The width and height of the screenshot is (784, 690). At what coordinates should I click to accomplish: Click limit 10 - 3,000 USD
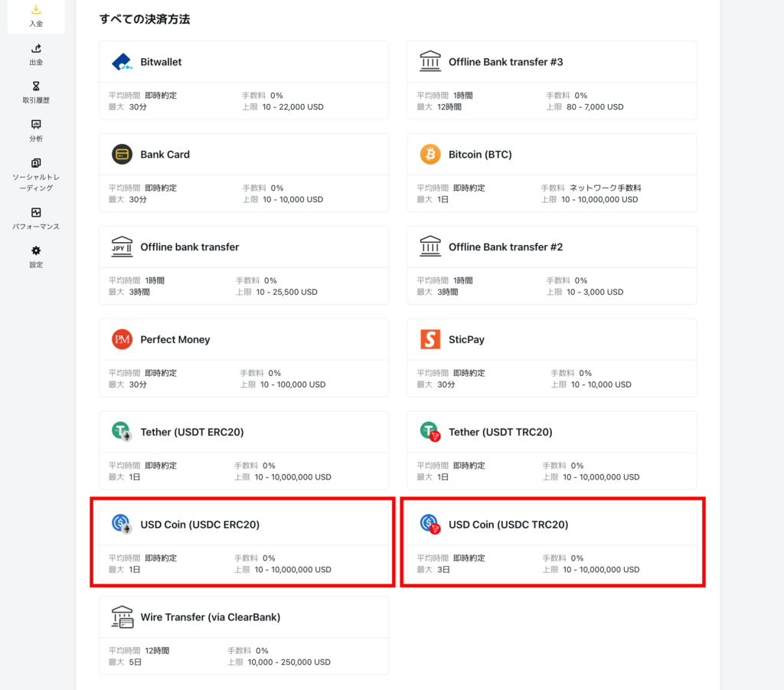tap(595, 292)
